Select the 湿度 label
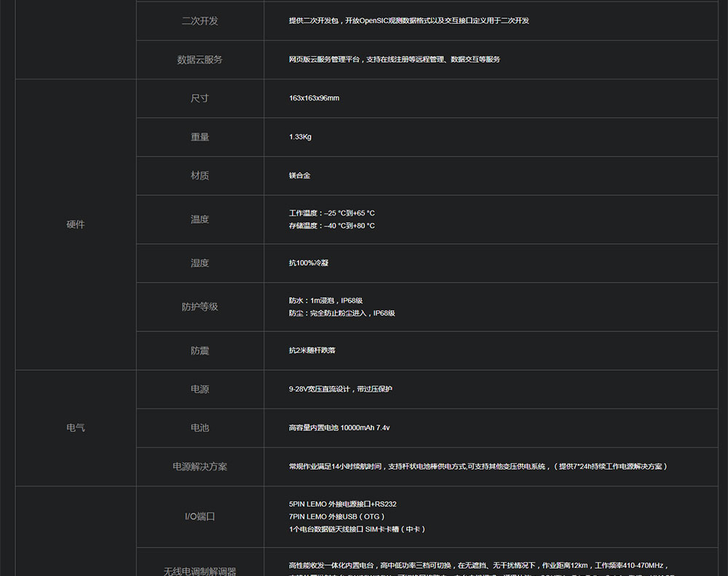The height and width of the screenshot is (576, 728). (199, 263)
